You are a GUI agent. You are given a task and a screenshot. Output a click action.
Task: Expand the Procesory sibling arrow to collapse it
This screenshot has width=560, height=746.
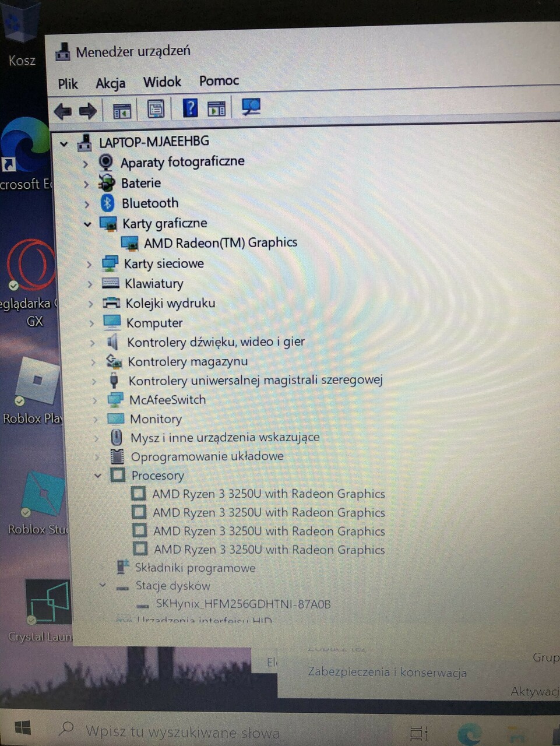[x=97, y=476]
